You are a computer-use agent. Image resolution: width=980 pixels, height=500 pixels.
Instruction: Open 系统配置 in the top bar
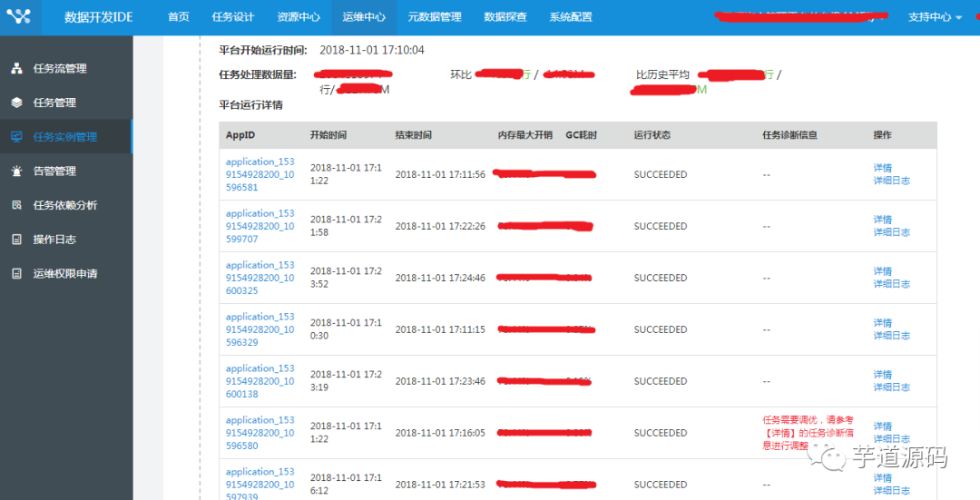(570, 17)
